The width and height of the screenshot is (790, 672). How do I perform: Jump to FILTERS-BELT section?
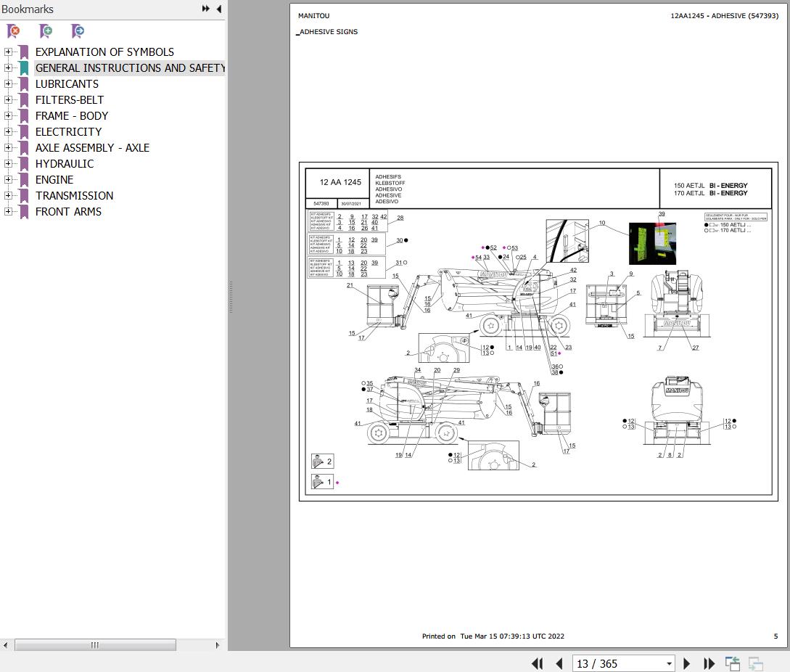pos(70,100)
